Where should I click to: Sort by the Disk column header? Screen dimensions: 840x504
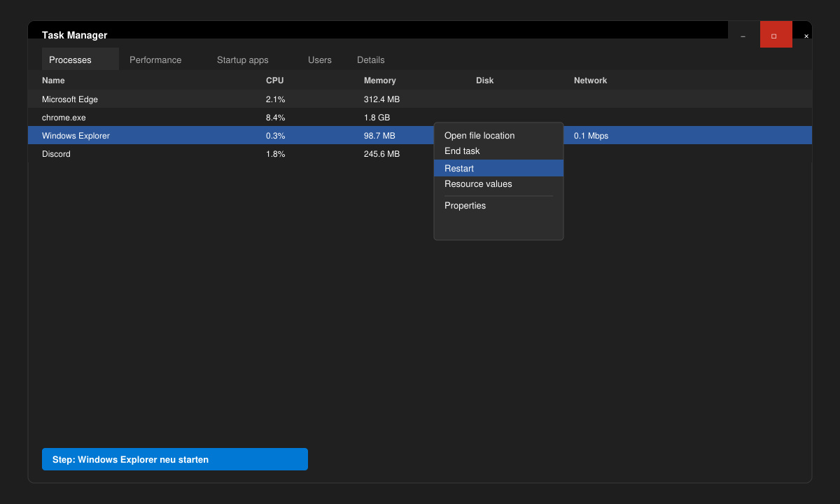tap(485, 80)
